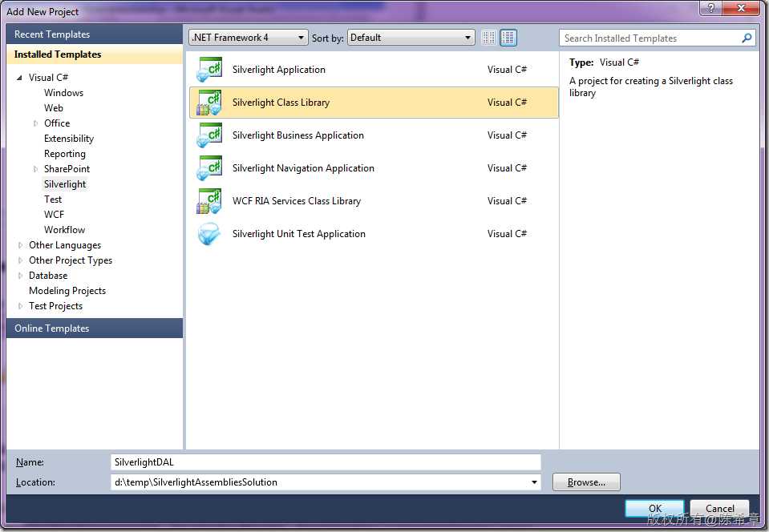Click the Silverlight Navigation Application icon
769x532 pixels.
coord(209,168)
